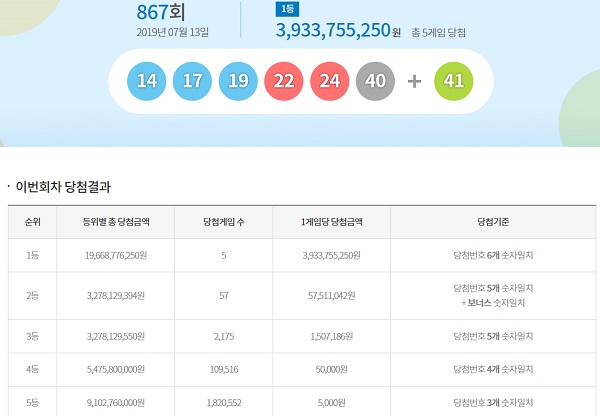Click the 3등 rank cell
The height and width of the screenshot is (416, 600).
pyautogui.click(x=33, y=336)
